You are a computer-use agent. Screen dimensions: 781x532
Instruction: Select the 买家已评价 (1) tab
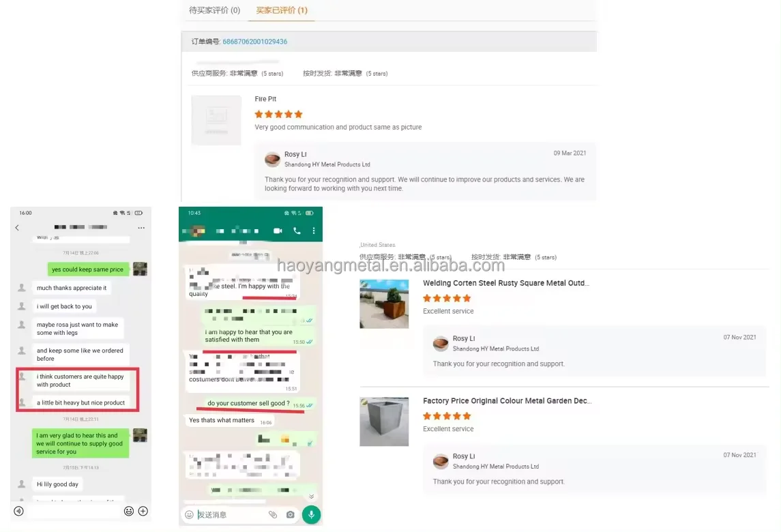pos(282,10)
